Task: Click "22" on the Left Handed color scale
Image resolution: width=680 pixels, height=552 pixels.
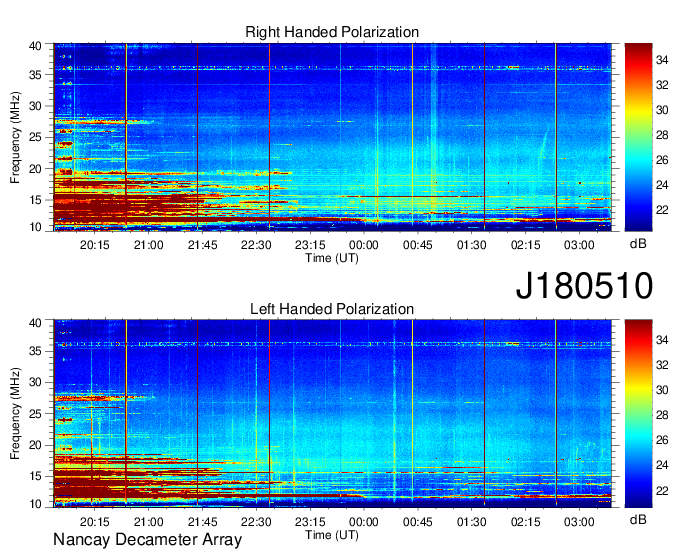Action: [x=662, y=491]
